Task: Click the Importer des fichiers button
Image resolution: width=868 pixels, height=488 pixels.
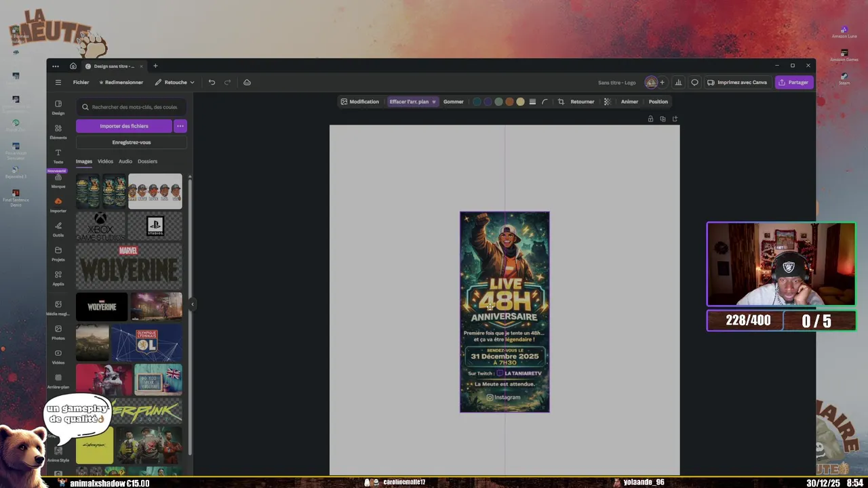Action: (124, 126)
